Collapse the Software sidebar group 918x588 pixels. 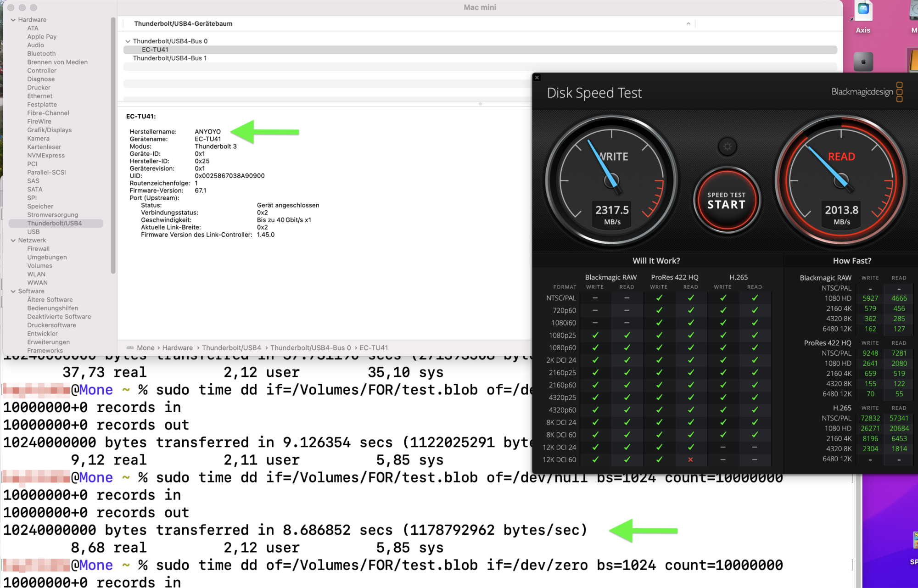tap(13, 291)
